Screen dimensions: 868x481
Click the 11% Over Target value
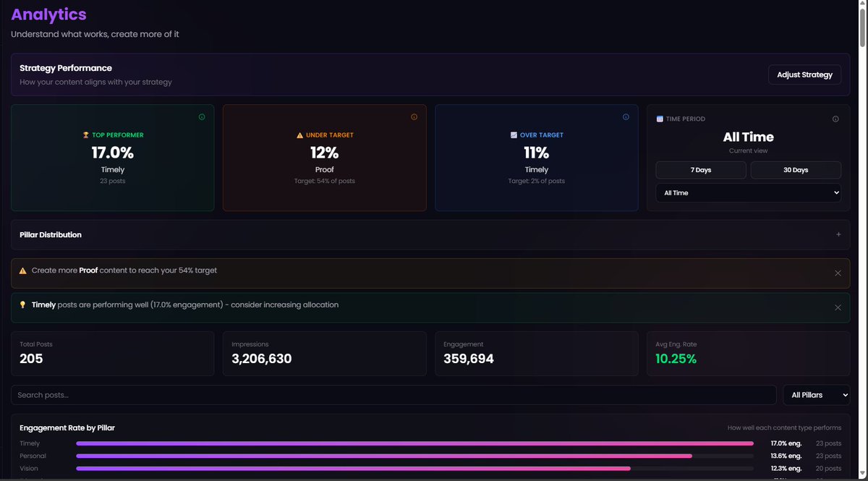pyautogui.click(x=537, y=153)
